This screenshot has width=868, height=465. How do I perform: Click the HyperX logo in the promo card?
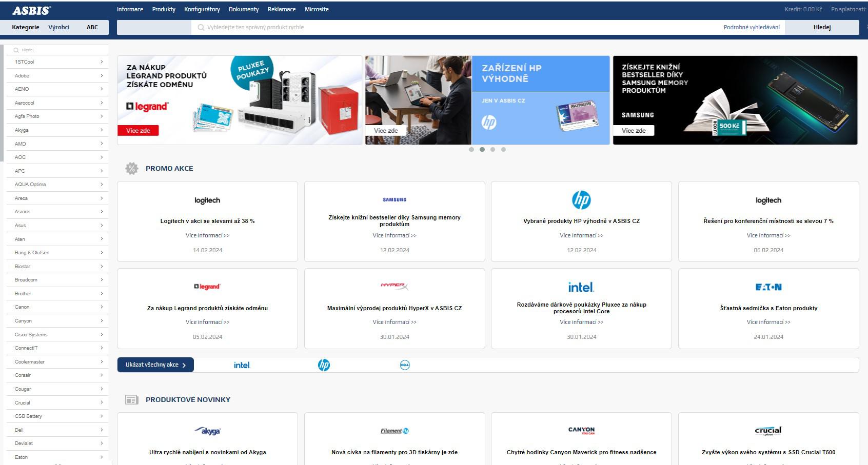(x=394, y=286)
